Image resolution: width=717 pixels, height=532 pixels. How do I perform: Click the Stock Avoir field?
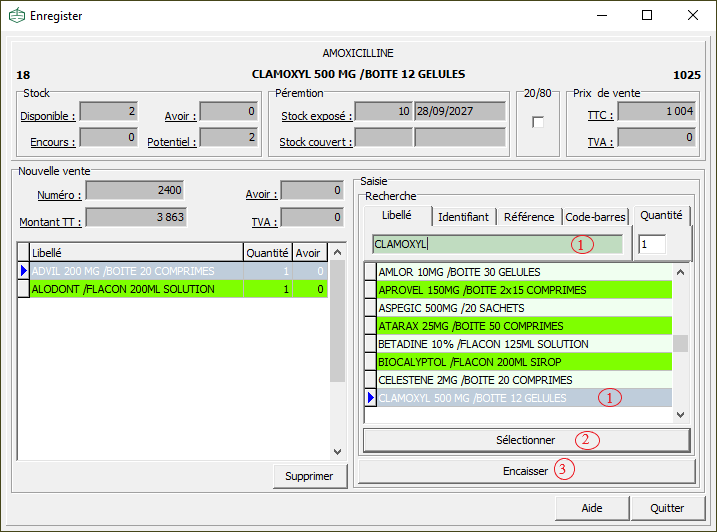click(229, 112)
